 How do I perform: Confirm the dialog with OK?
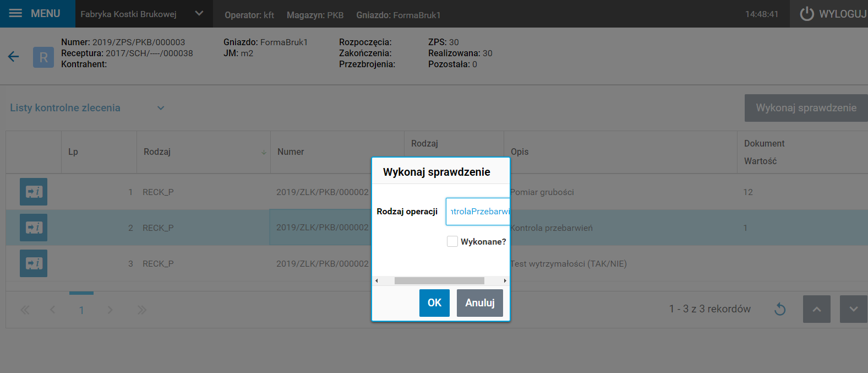tap(434, 302)
